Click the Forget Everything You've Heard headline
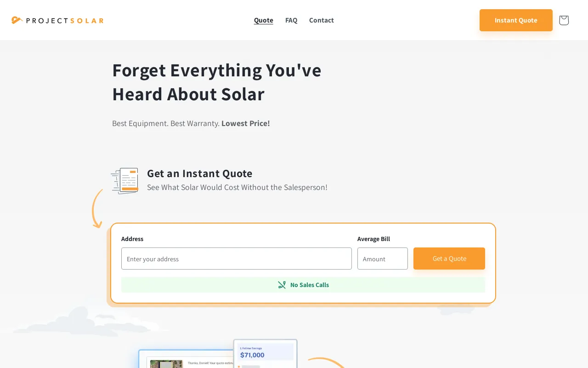This screenshot has height=368, width=588. tap(217, 82)
